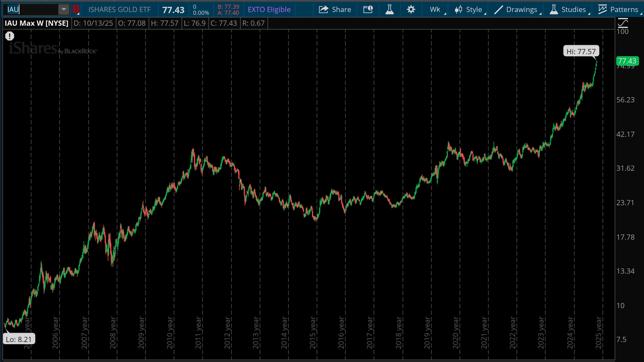Click the price axis scale curve icon

click(x=623, y=23)
